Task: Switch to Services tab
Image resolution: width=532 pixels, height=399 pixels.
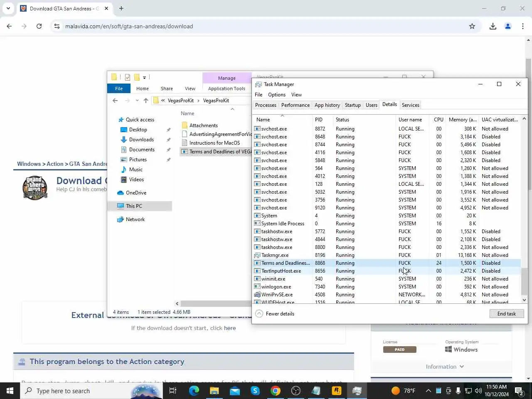Action: (x=411, y=105)
